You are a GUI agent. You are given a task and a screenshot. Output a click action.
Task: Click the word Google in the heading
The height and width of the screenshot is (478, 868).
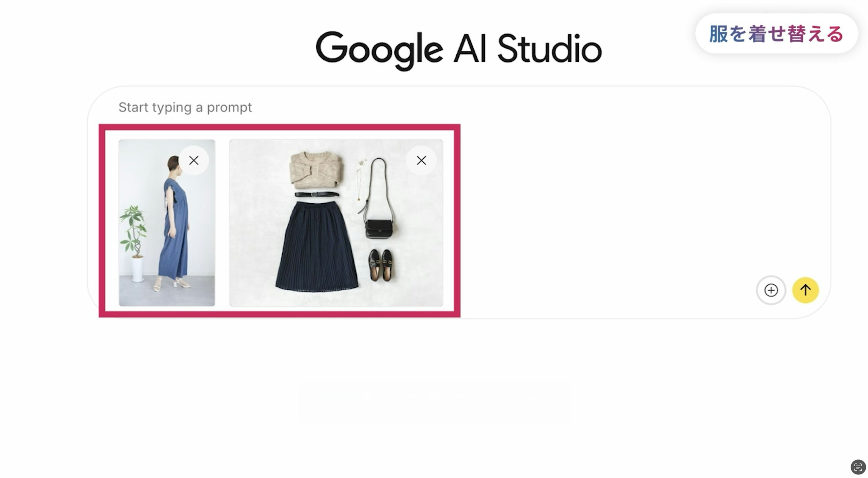[379, 50]
